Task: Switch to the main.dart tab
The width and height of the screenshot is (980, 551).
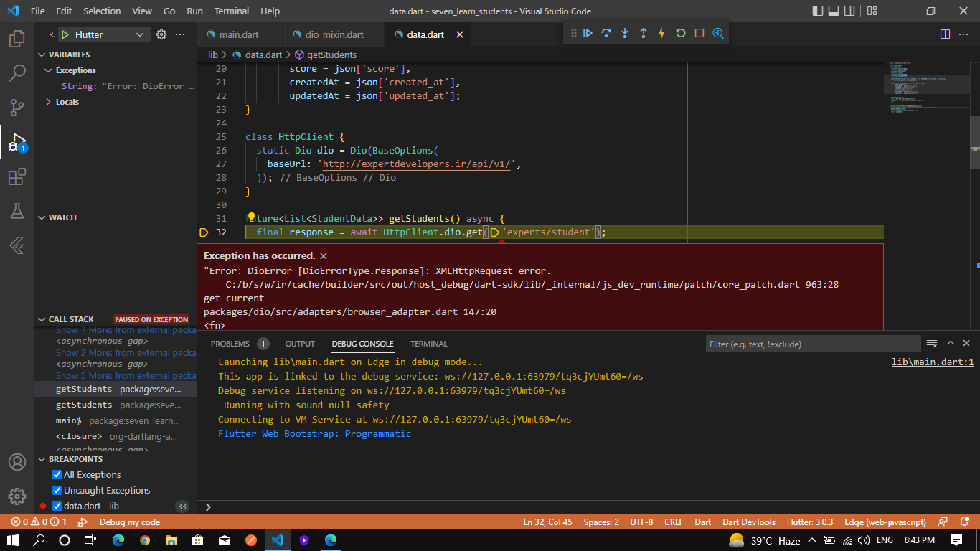Action: click(239, 34)
